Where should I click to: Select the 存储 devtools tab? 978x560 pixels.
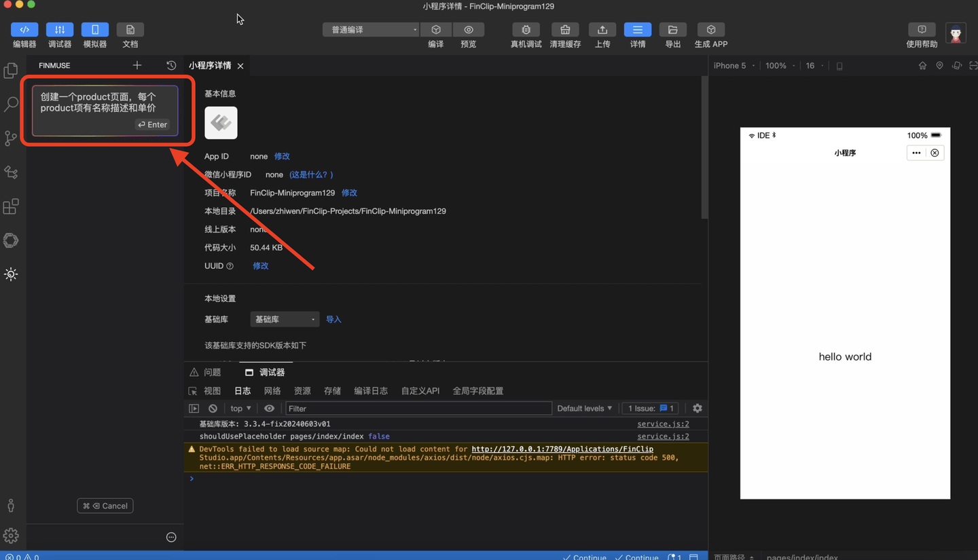[x=332, y=391]
